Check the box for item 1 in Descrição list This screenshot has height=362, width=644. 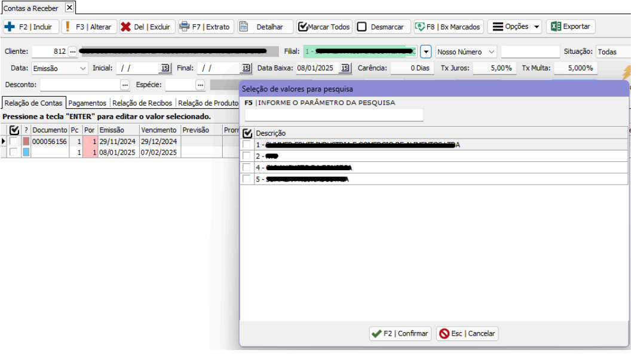click(x=247, y=145)
